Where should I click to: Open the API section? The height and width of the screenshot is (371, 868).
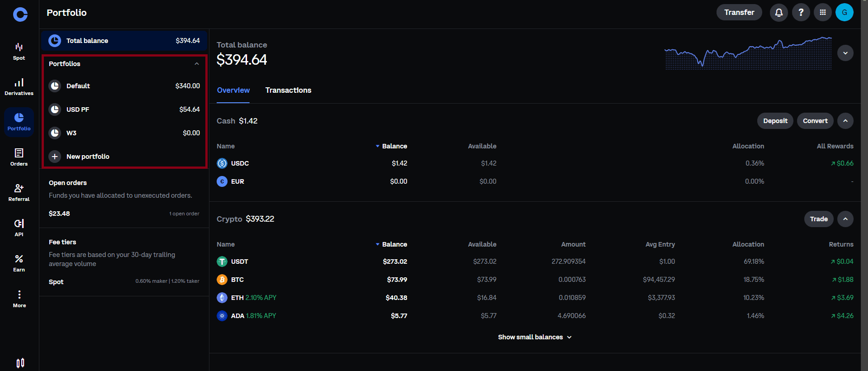19,228
